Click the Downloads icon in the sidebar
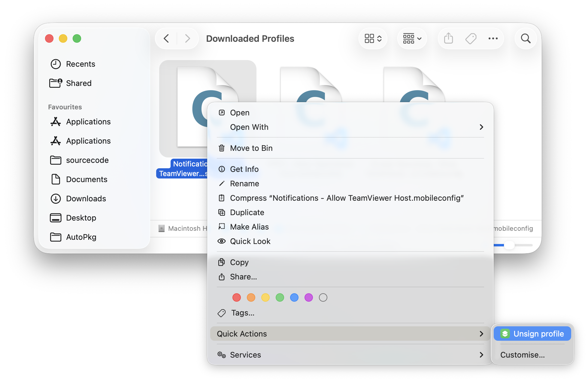Viewport: 588px width, 381px height. tap(55, 198)
